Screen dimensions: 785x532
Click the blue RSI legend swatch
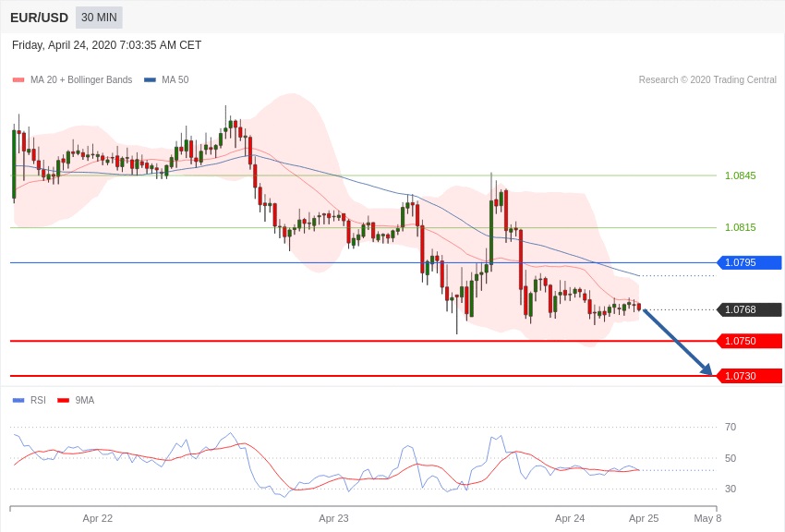pos(18,400)
